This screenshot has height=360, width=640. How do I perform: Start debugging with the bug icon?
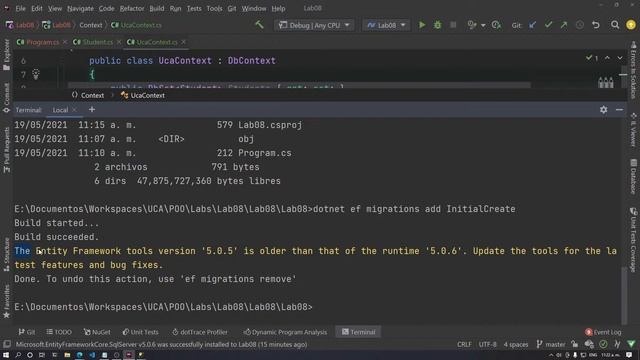(438, 25)
